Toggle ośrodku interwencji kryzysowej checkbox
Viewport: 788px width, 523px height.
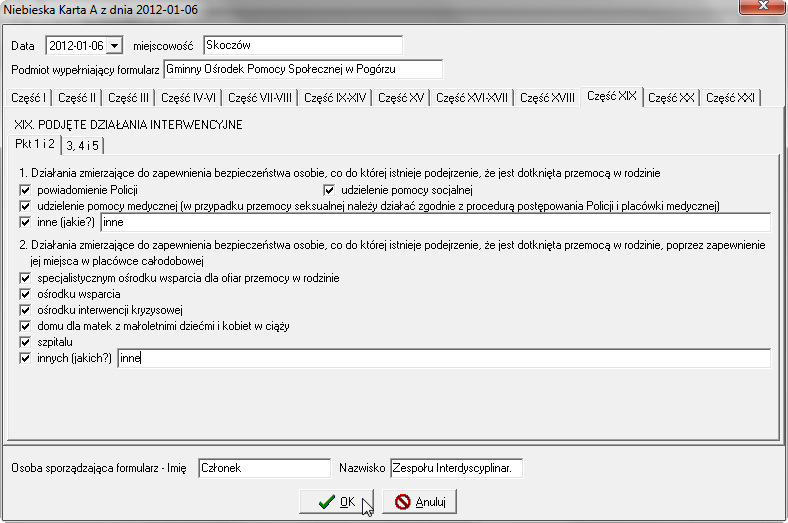click(x=25, y=310)
